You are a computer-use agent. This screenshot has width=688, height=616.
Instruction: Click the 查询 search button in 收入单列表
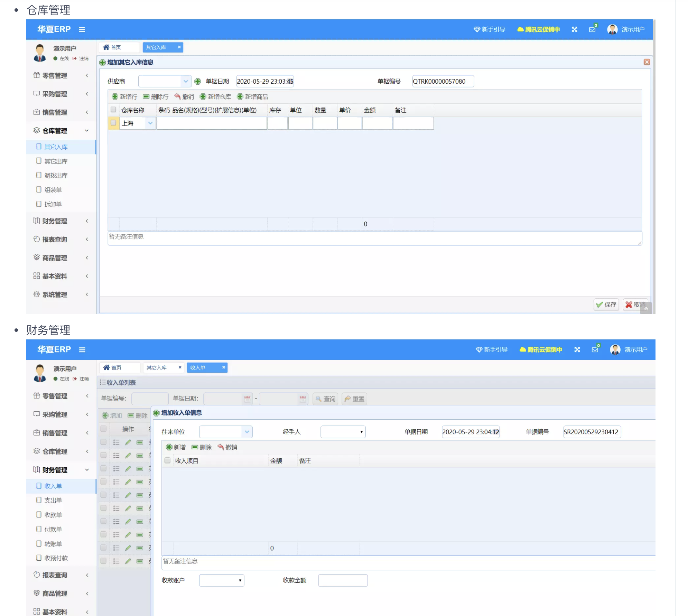click(x=325, y=399)
